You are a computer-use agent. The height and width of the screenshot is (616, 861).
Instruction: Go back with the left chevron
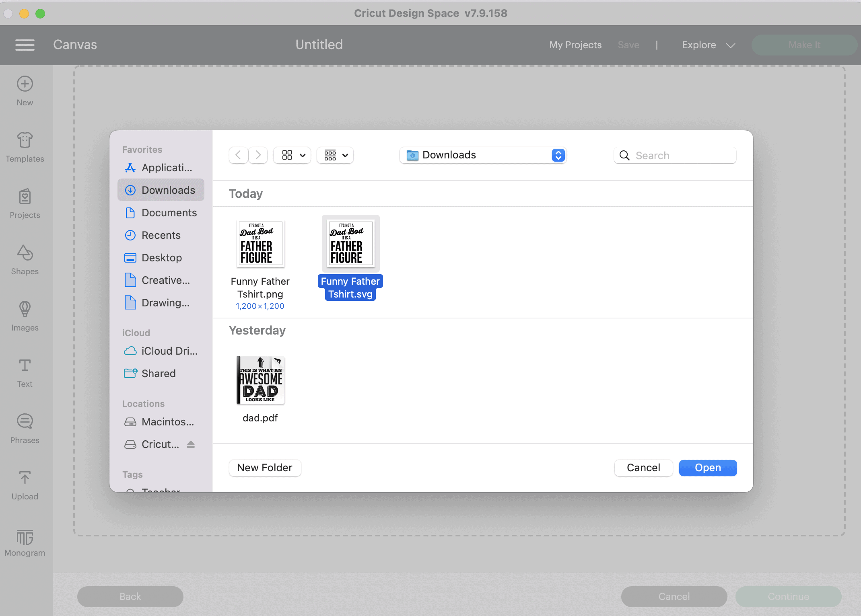coord(238,155)
